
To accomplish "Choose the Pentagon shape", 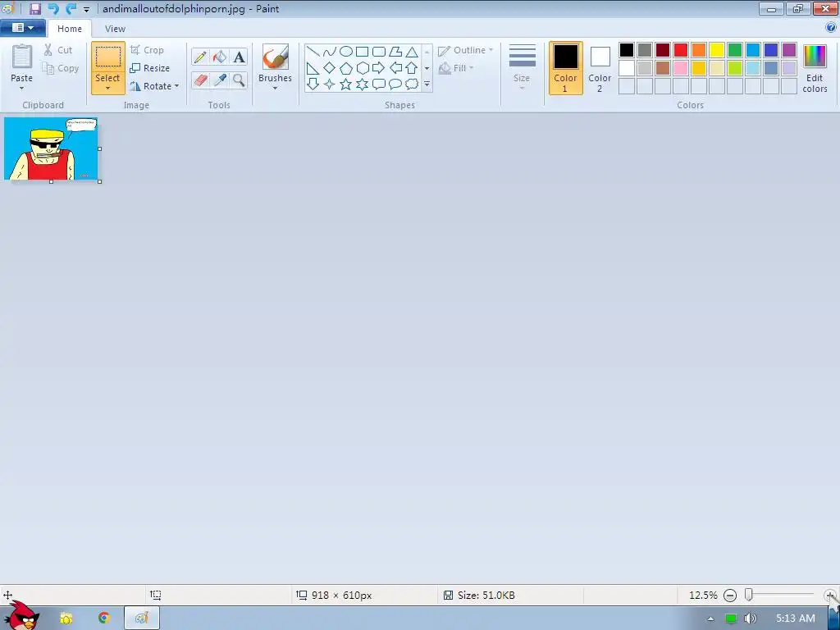I will 346,68.
